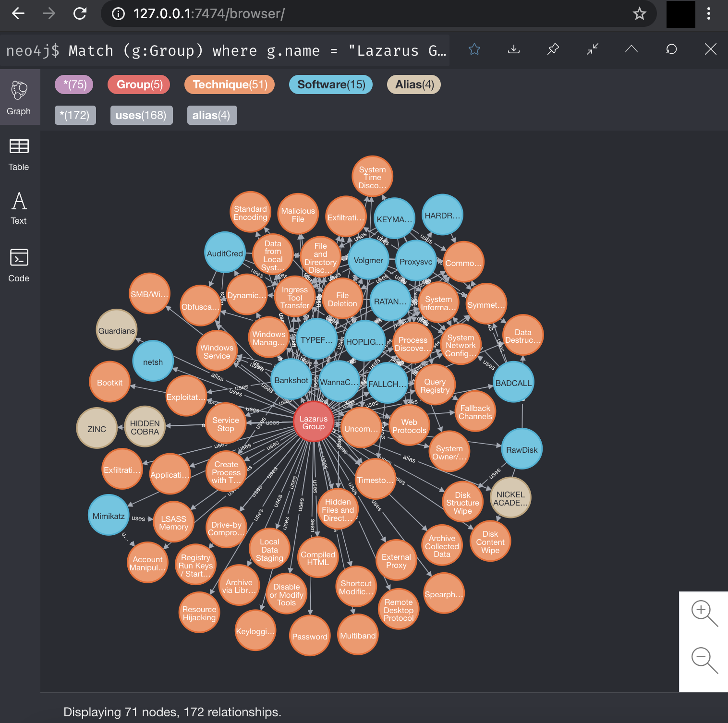Select the NICKEL ACADE... alias node
Screen dimensions: 728x723
point(510,498)
